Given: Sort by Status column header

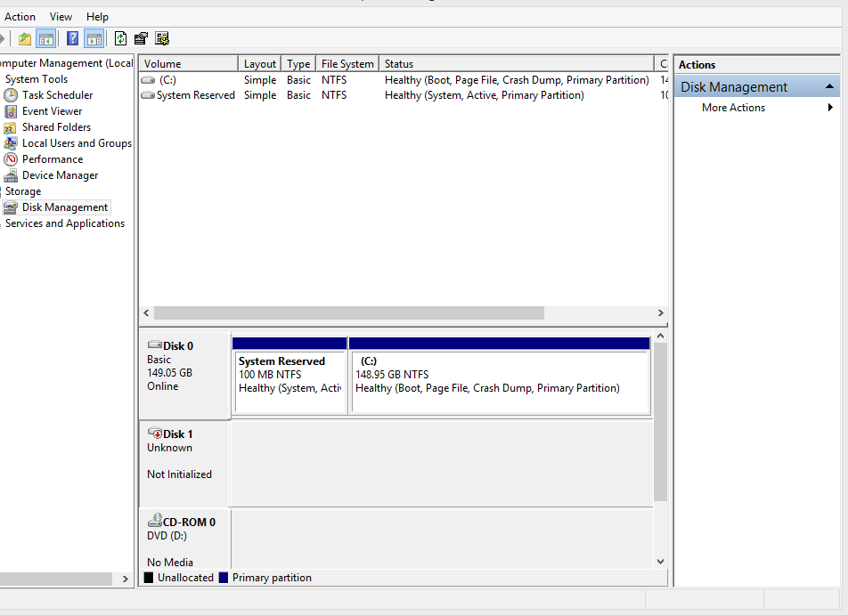Looking at the screenshot, I should tap(517, 64).
